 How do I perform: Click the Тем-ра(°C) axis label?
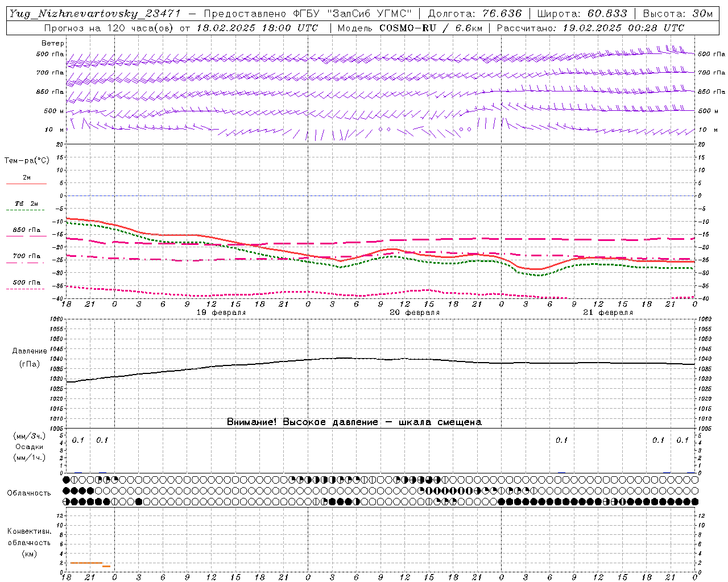tap(27, 161)
